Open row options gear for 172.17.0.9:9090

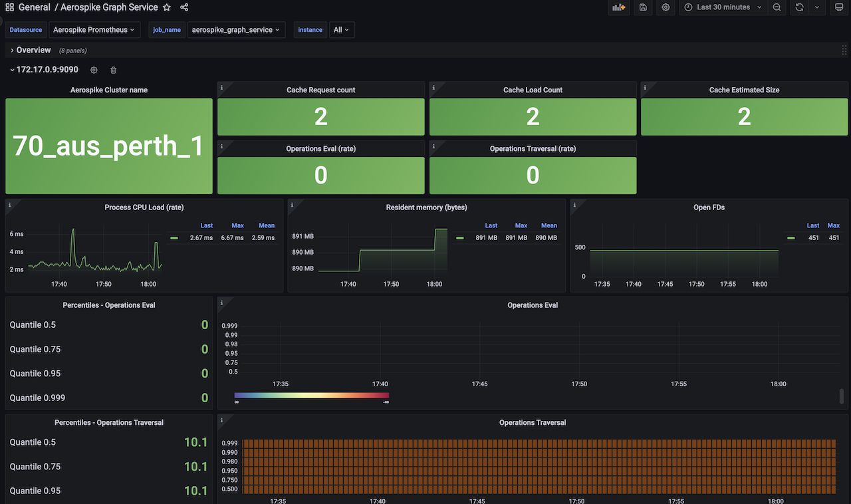pos(94,70)
